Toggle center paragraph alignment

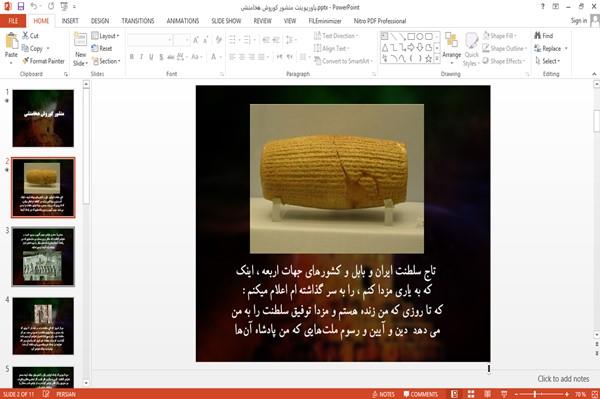click(x=242, y=57)
